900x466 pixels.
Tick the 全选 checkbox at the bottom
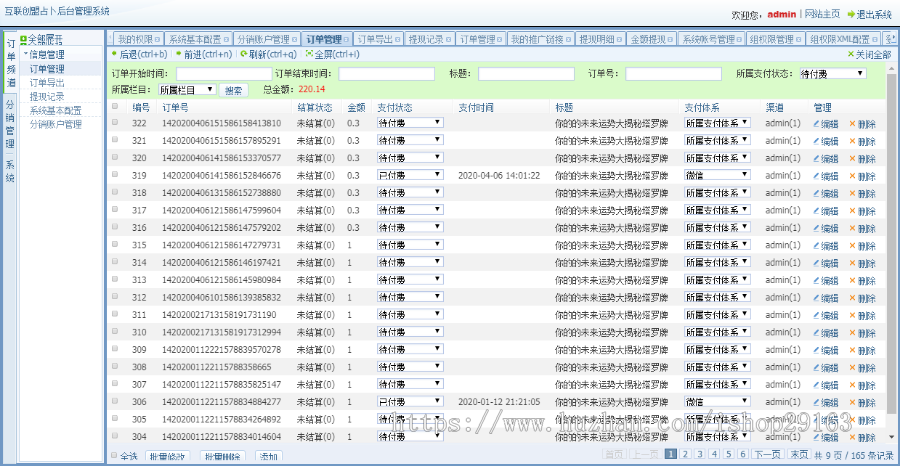114,456
